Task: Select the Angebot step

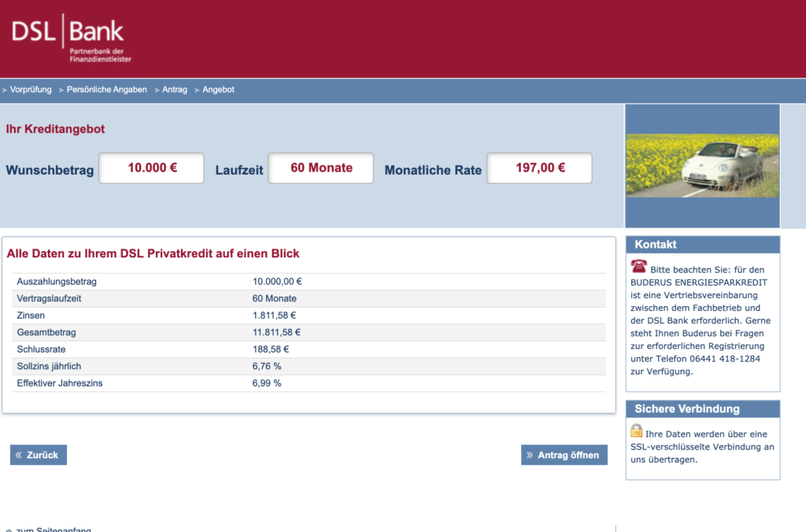Action: coord(218,90)
